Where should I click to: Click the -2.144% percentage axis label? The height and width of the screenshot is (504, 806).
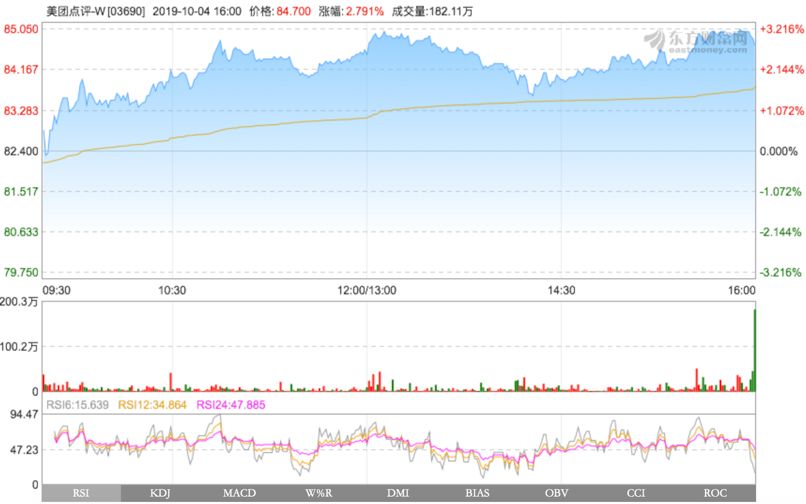pos(781,232)
